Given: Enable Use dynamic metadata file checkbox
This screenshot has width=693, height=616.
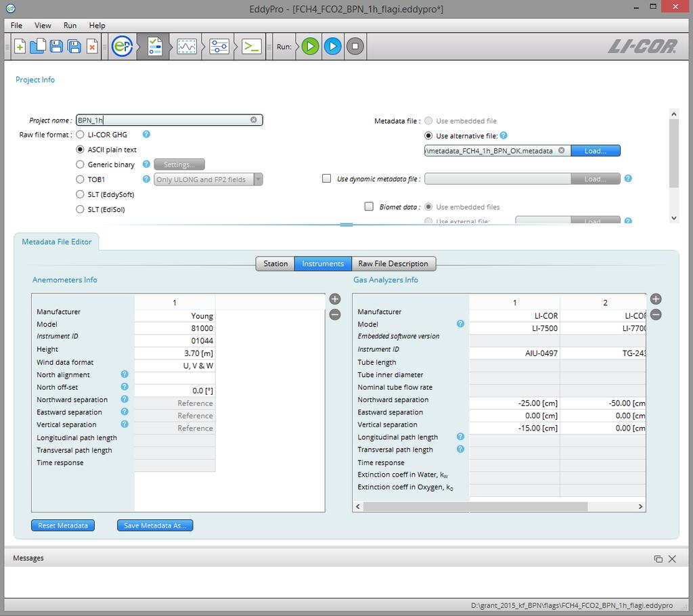Looking at the screenshot, I should [x=326, y=179].
